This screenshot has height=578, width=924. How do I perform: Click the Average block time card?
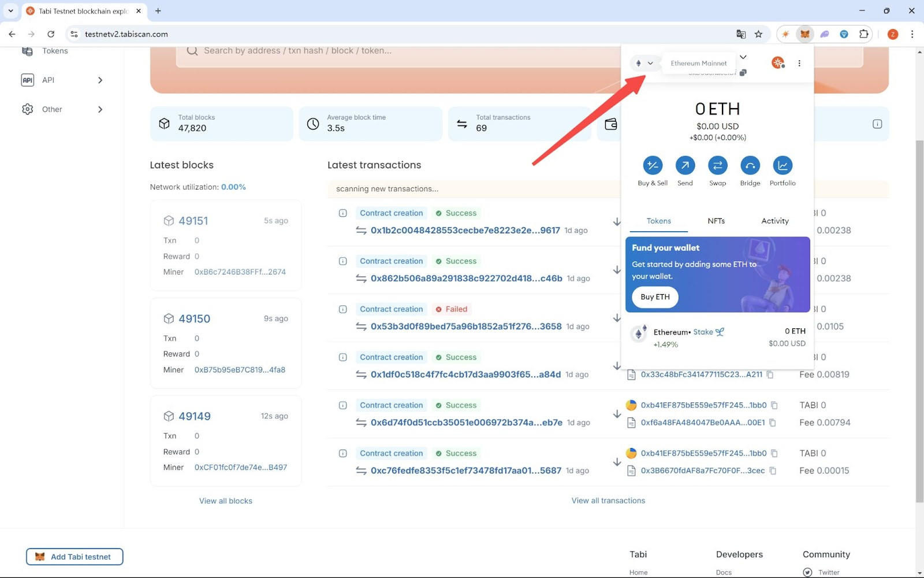[371, 124]
